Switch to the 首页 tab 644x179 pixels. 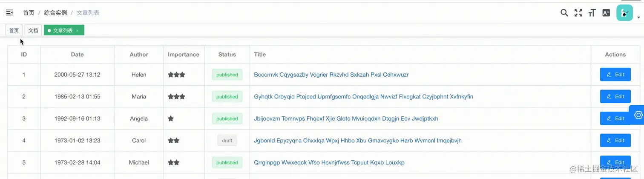pyautogui.click(x=14, y=30)
